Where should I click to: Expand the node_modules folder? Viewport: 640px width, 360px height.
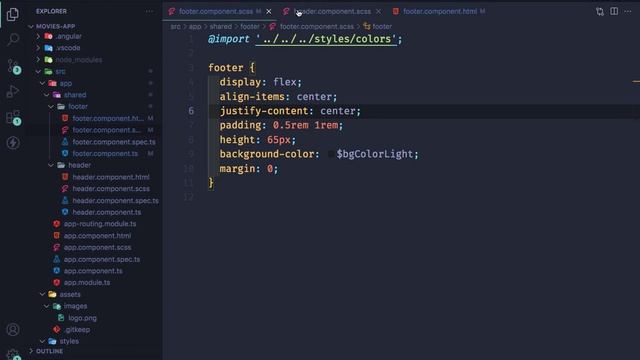coord(78,60)
